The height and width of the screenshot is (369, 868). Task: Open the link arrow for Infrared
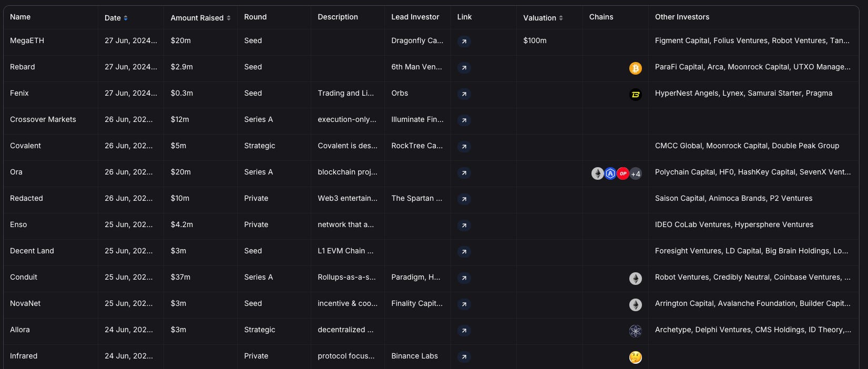pyautogui.click(x=464, y=357)
